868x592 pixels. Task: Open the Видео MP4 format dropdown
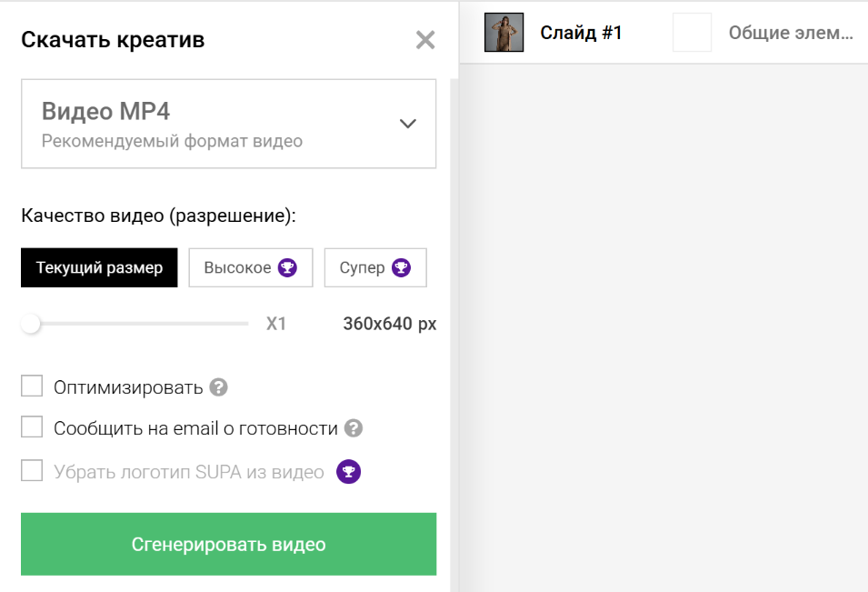point(228,125)
